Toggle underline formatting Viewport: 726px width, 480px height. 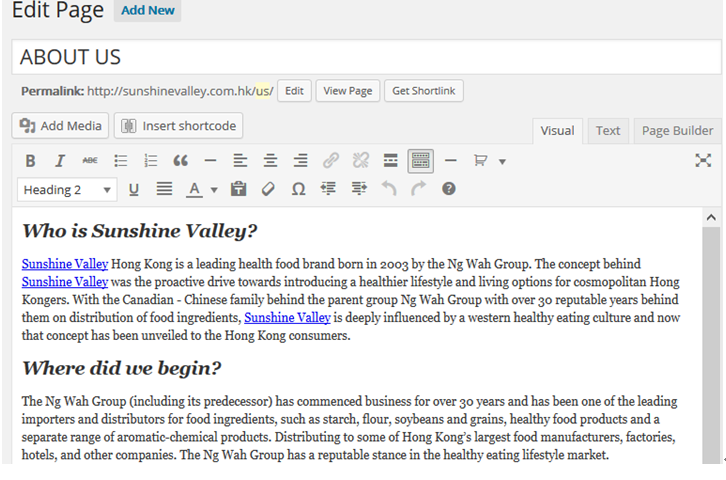point(134,189)
